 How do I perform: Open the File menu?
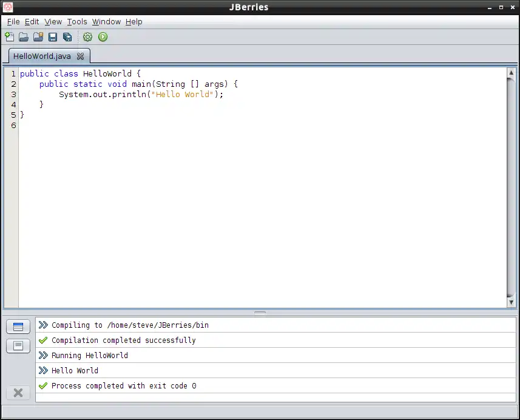(13, 22)
